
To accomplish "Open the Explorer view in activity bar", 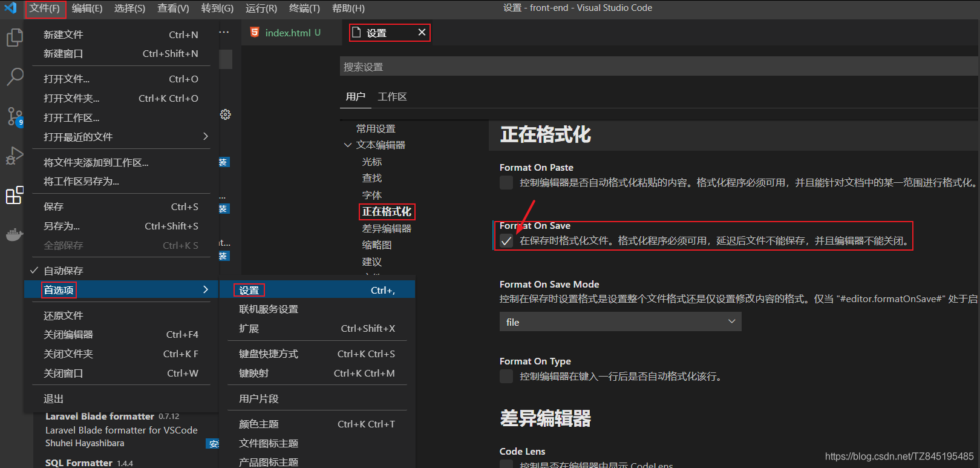I will coord(14,38).
